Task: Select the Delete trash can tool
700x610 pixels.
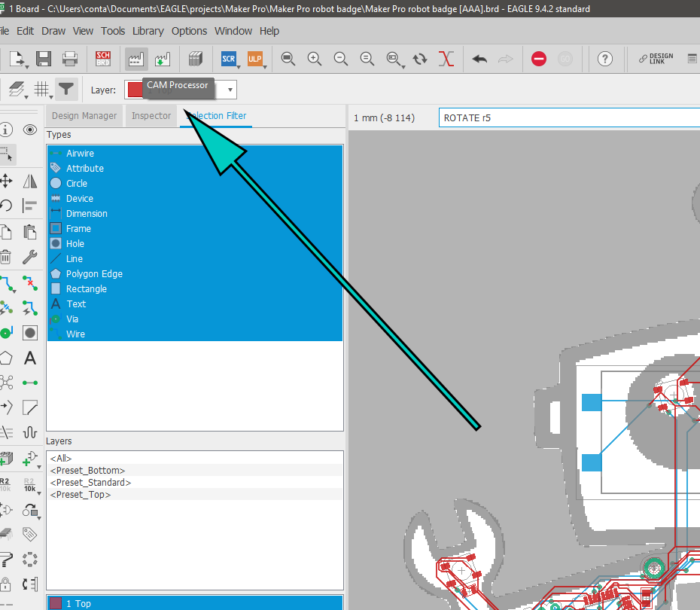Action: pos(6,257)
